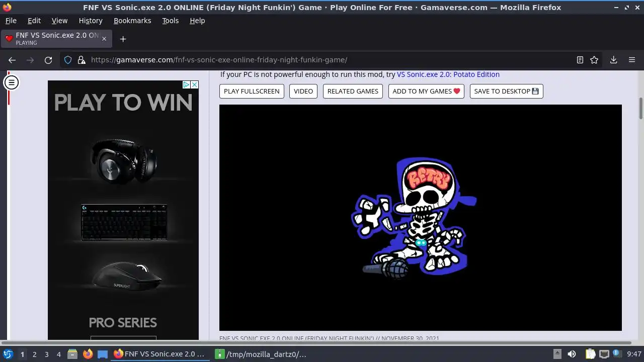Image resolution: width=644 pixels, height=362 pixels.
Task: Open the History menu
Action: click(x=91, y=21)
